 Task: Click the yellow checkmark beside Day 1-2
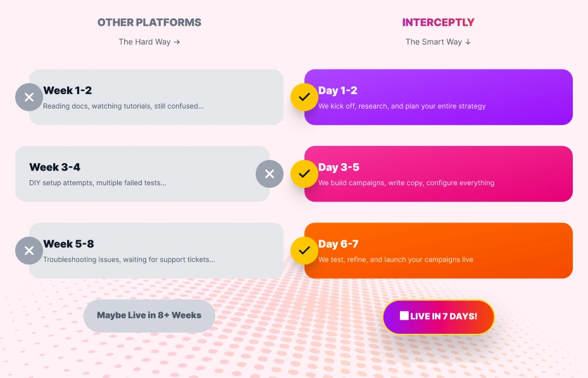[304, 97]
